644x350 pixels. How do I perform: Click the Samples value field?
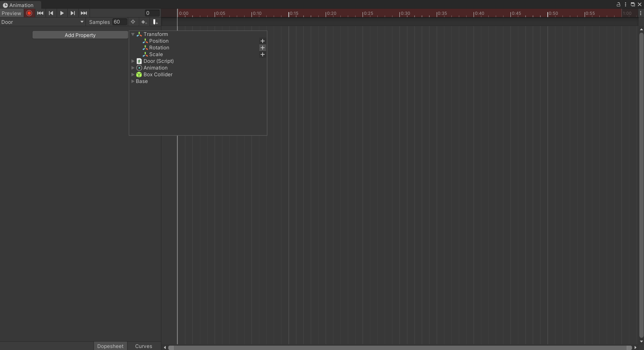click(119, 22)
